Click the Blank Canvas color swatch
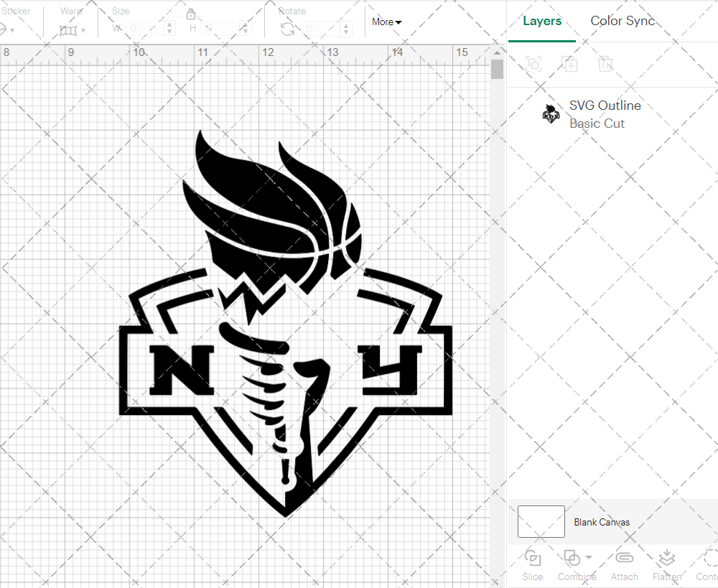The height and width of the screenshot is (588, 718). coord(540,522)
